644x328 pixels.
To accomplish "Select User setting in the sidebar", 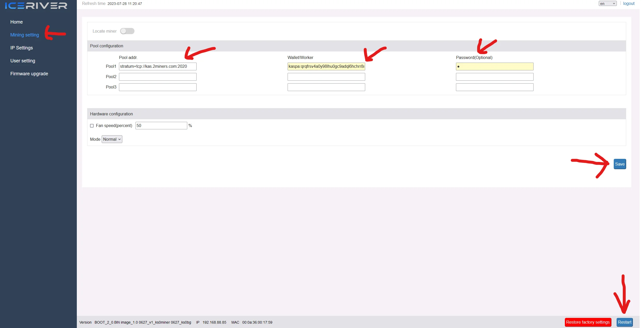I will (23, 61).
